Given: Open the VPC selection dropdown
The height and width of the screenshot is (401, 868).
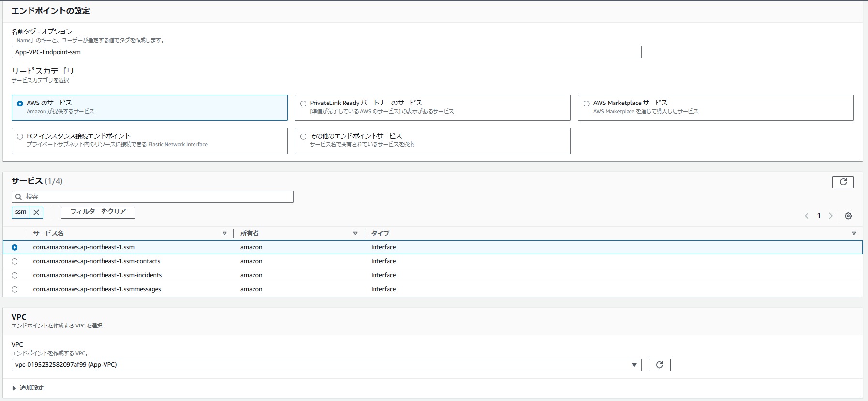Looking at the screenshot, I should pyautogui.click(x=326, y=365).
